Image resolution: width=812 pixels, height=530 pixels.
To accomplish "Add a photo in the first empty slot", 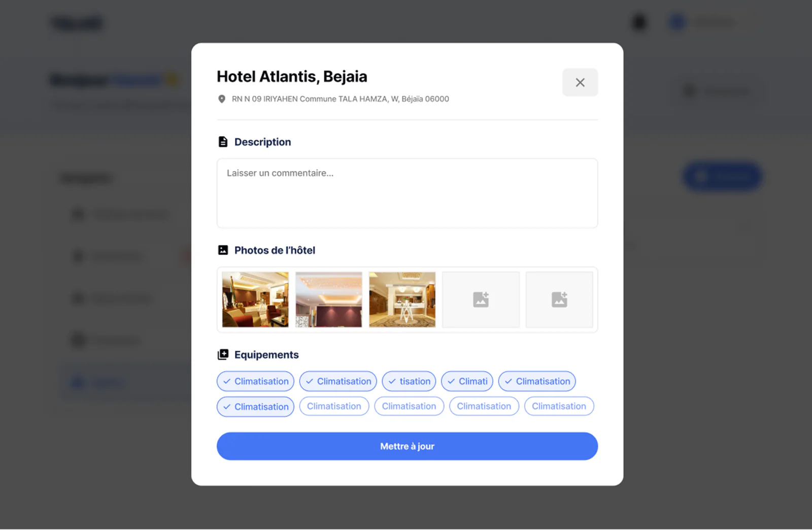I will coord(481,300).
